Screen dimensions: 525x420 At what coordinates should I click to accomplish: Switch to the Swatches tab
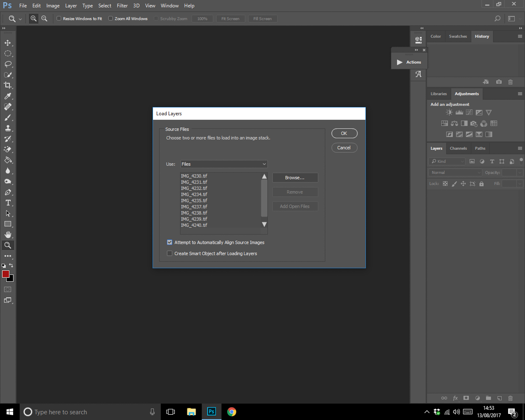[458, 36]
